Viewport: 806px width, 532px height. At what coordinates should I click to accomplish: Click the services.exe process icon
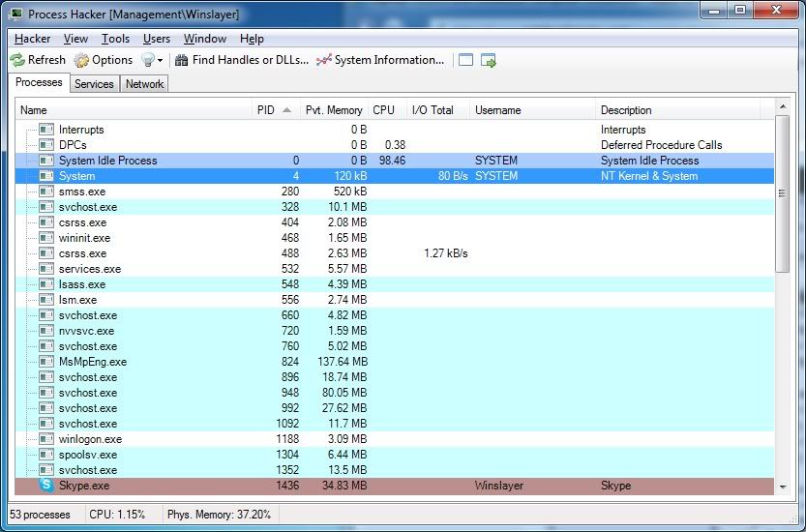coord(46,269)
